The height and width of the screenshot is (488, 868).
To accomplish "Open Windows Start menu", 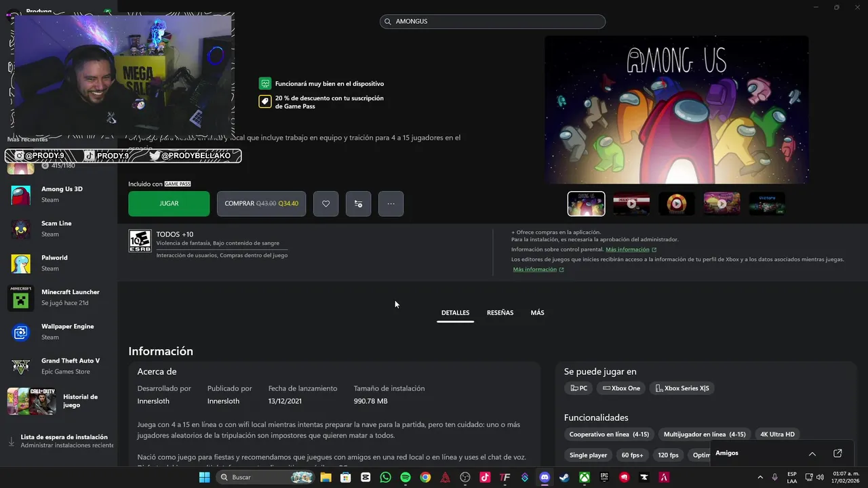I will [x=204, y=477].
